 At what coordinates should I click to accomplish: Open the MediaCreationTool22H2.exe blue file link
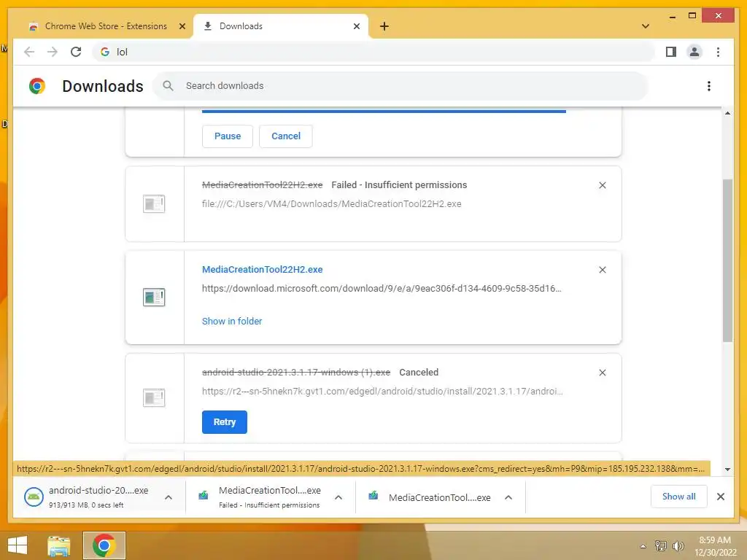pos(263,270)
